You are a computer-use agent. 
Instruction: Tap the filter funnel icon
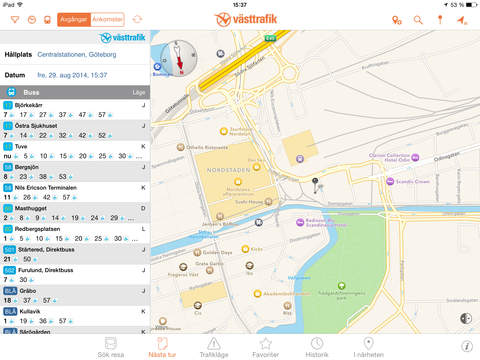click(15, 20)
